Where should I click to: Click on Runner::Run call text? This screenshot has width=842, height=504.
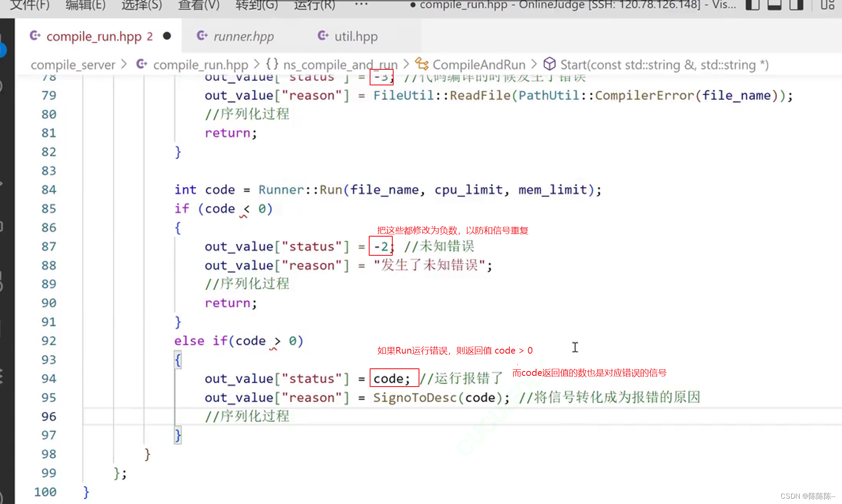point(300,190)
